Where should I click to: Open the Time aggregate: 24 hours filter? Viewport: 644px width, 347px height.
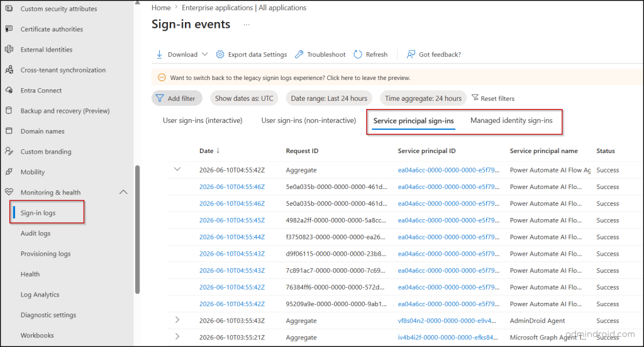click(423, 98)
